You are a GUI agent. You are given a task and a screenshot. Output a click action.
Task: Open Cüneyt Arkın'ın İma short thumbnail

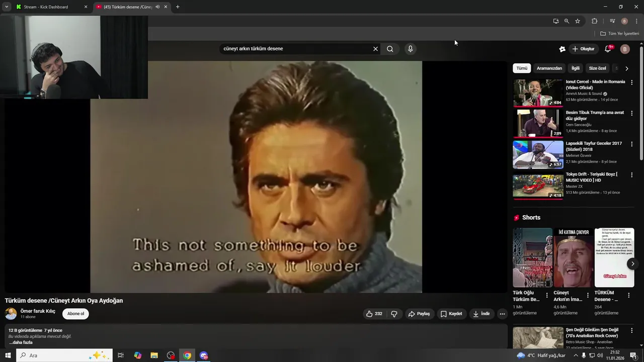573,257
